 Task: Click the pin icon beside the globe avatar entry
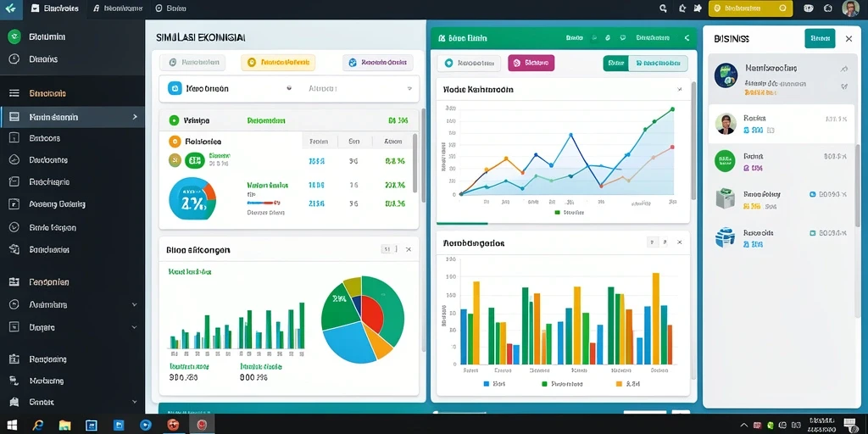[843, 70]
